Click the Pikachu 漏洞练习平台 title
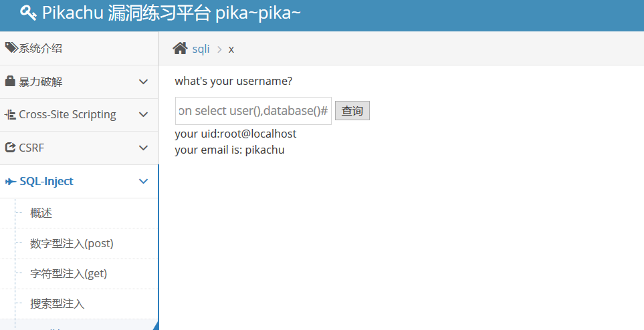 (x=172, y=13)
